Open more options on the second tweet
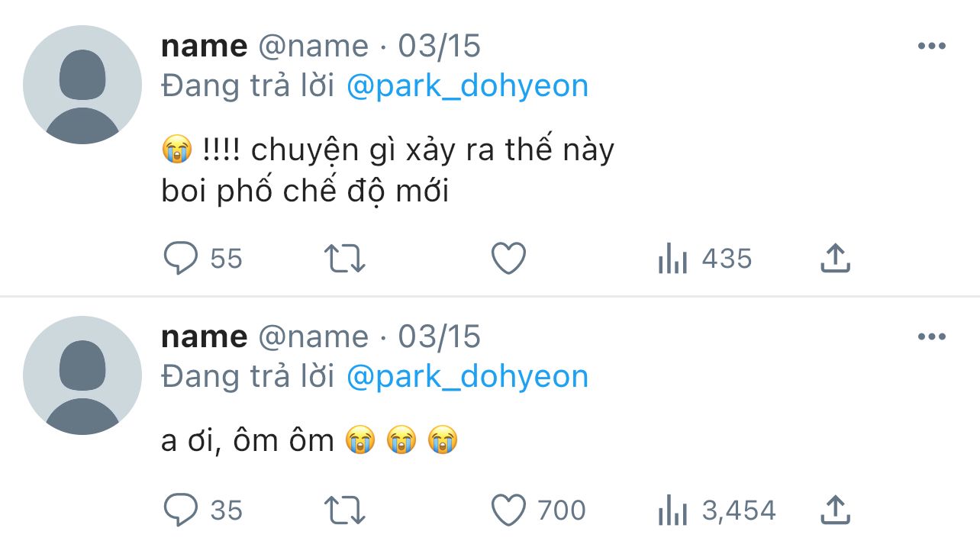 pos(931,337)
